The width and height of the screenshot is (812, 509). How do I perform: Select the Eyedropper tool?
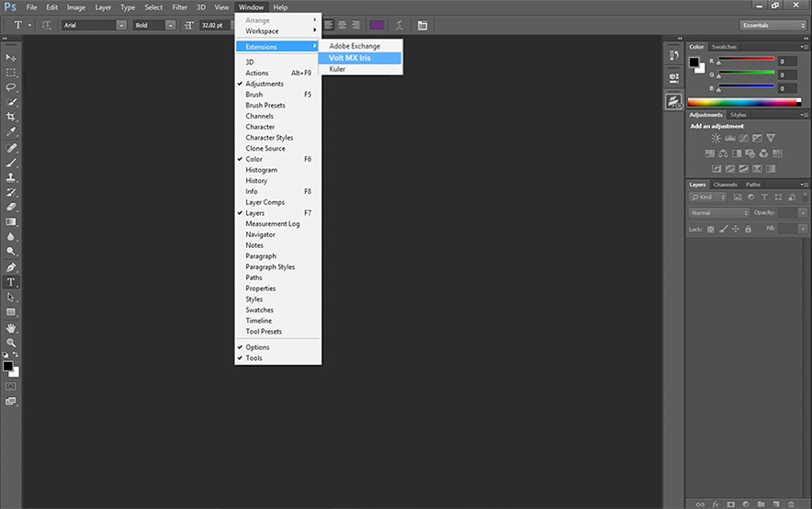pyautogui.click(x=12, y=132)
